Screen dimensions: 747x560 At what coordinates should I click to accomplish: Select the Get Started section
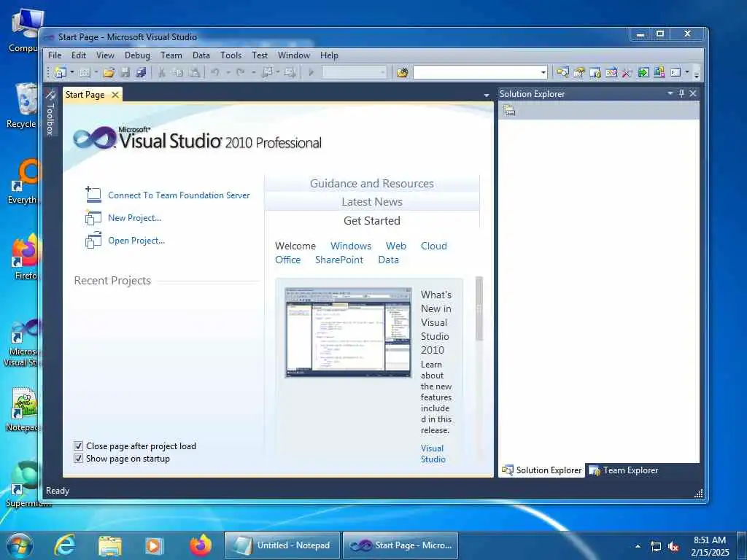point(371,220)
